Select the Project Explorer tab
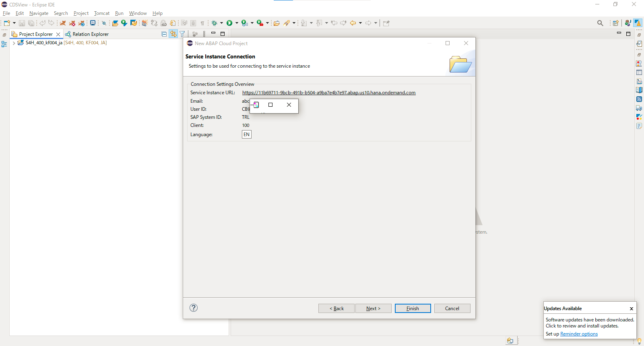This screenshot has width=644, height=346. point(36,34)
